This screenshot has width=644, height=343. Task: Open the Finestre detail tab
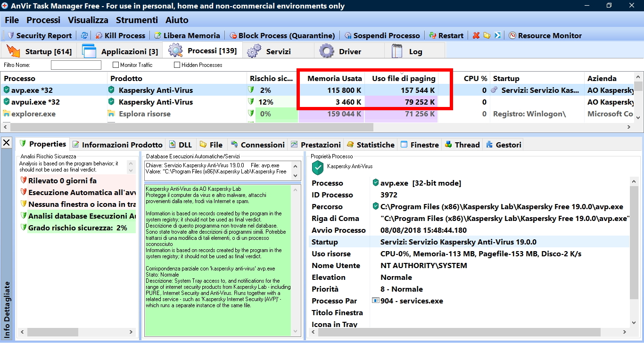tap(420, 145)
